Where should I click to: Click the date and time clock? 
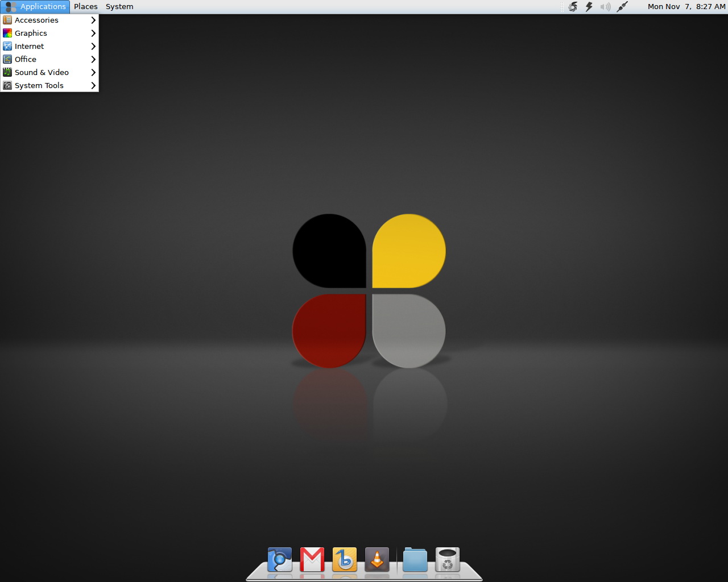tap(686, 7)
